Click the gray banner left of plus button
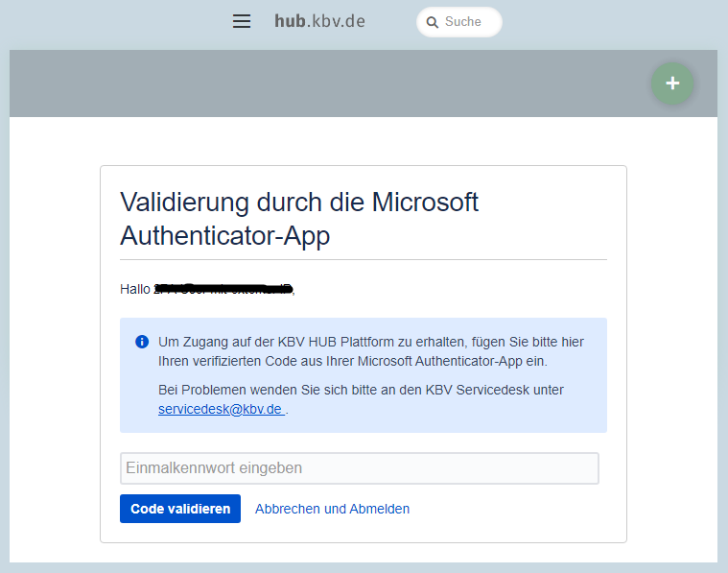This screenshot has height=573, width=728. point(326,84)
